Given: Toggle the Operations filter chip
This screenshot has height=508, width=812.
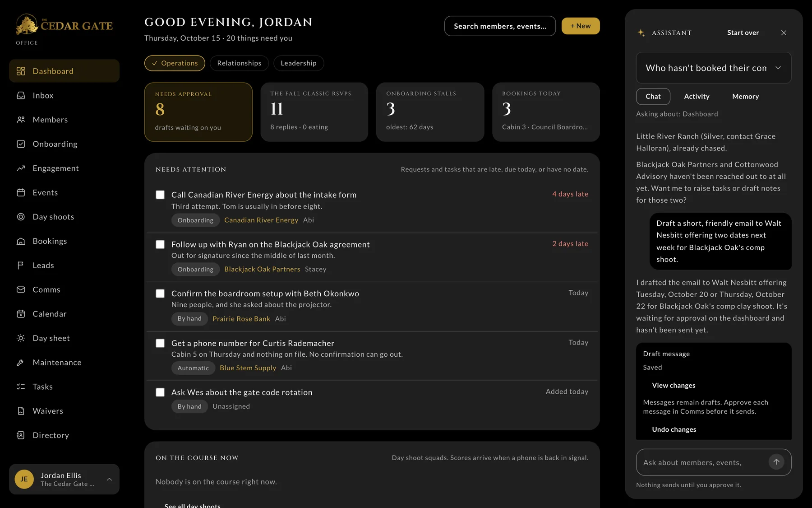Looking at the screenshot, I should 175,63.
